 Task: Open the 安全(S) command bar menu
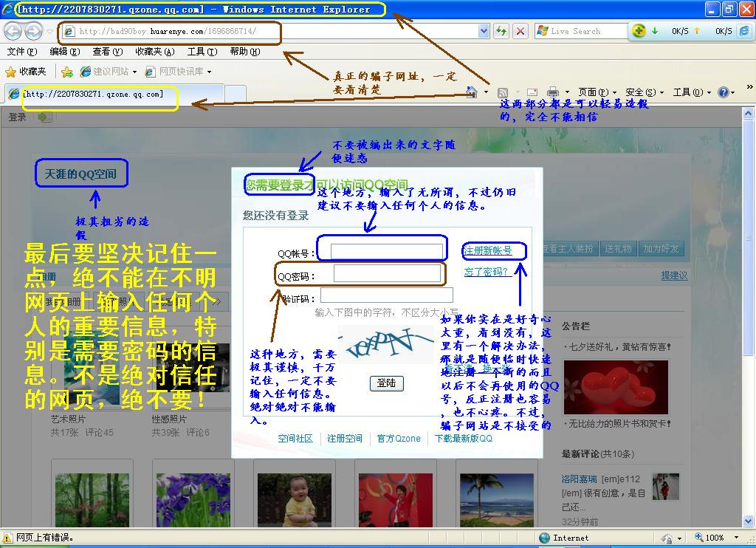(x=645, y=92)
